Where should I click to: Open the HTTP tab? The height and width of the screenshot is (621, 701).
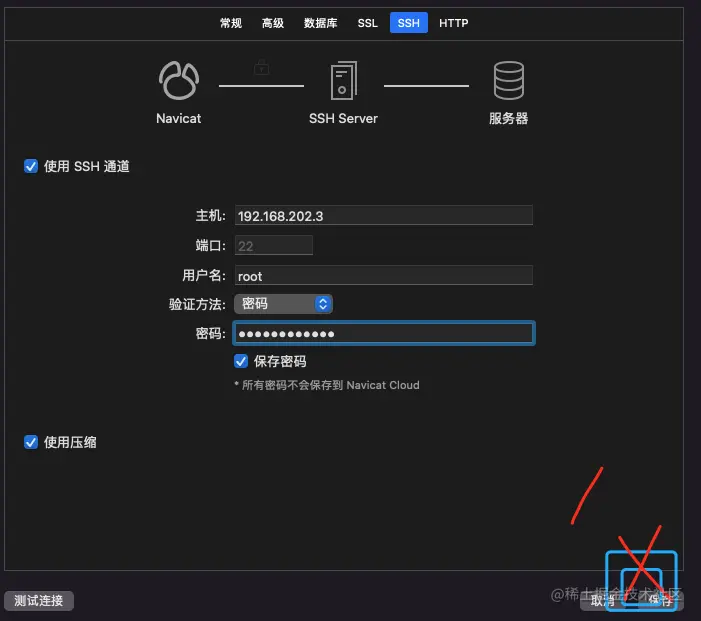453,23
